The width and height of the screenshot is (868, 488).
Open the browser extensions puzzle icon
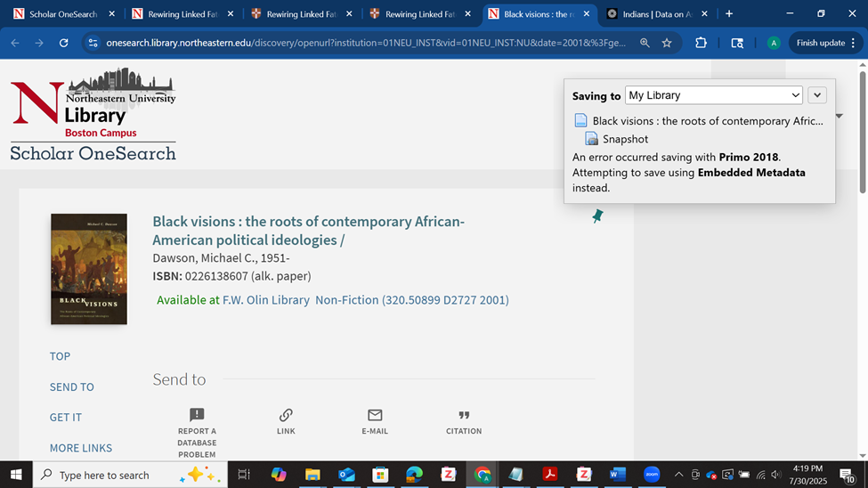701,43
